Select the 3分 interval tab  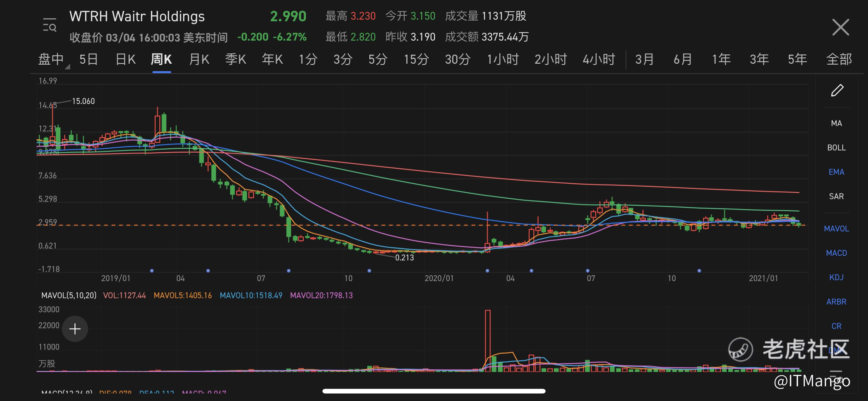coord(343,60)
